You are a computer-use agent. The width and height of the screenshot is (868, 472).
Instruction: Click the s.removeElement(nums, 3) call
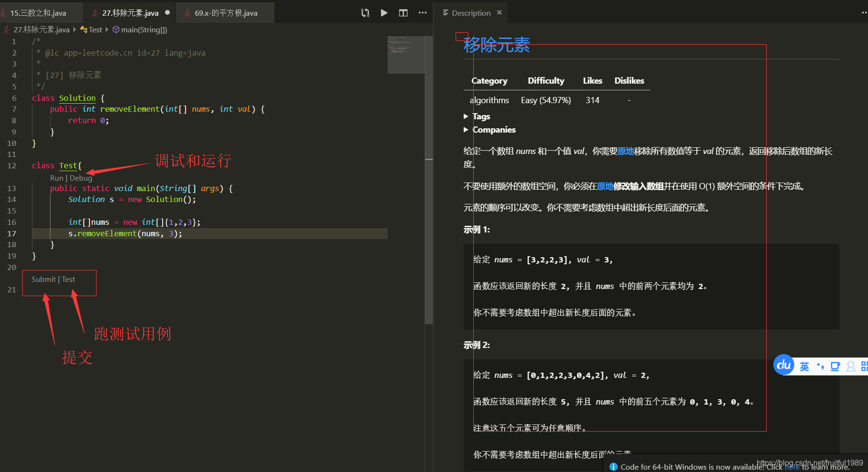click(x=125, y=234)
